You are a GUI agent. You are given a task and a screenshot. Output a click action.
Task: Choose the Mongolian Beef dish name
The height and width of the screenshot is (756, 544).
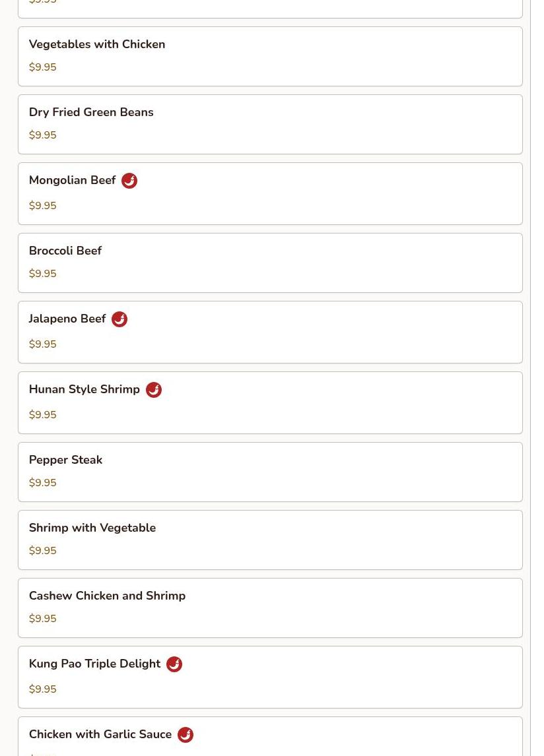(x=73, y=180)
